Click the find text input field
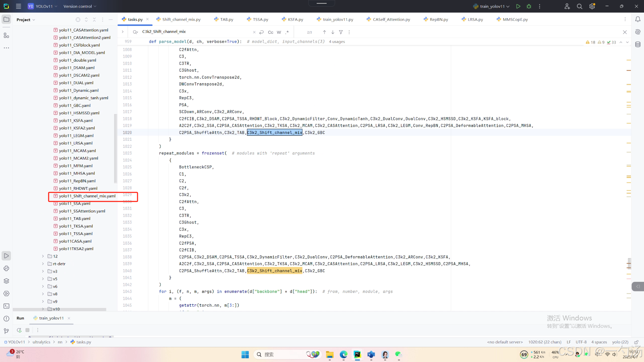The width and height of the screenshot is (644, 362). [195, 32]
